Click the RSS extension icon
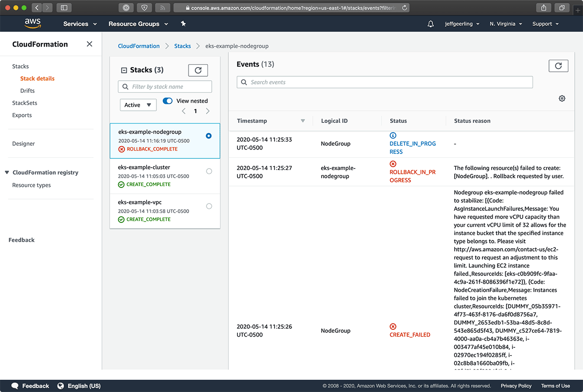583x392 pixels. pyautogui.click(x=163, y=8)
